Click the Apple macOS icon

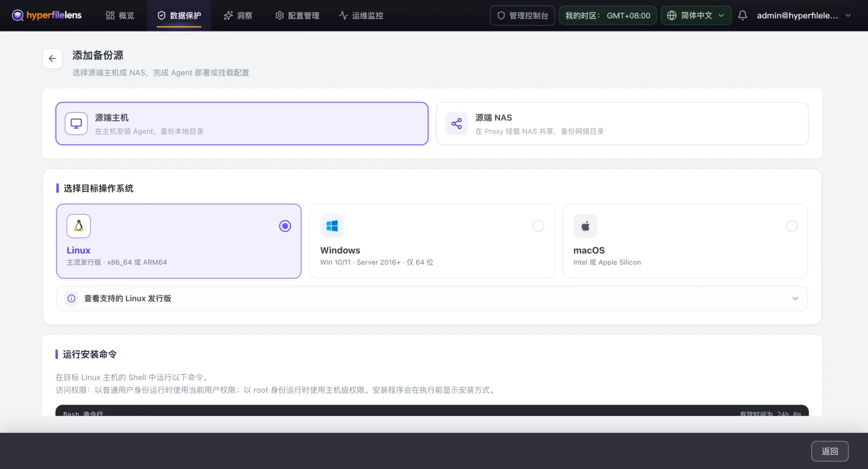(585, 226)
